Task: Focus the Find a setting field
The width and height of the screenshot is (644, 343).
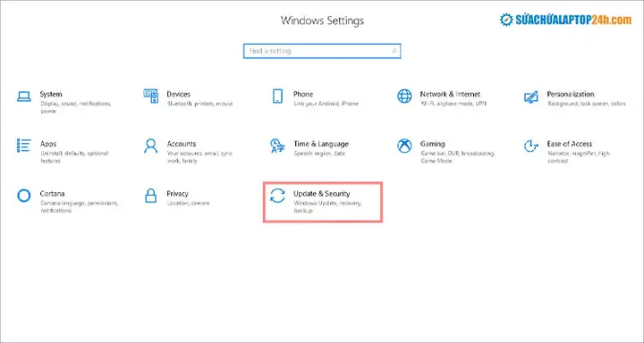Action: 322,51
